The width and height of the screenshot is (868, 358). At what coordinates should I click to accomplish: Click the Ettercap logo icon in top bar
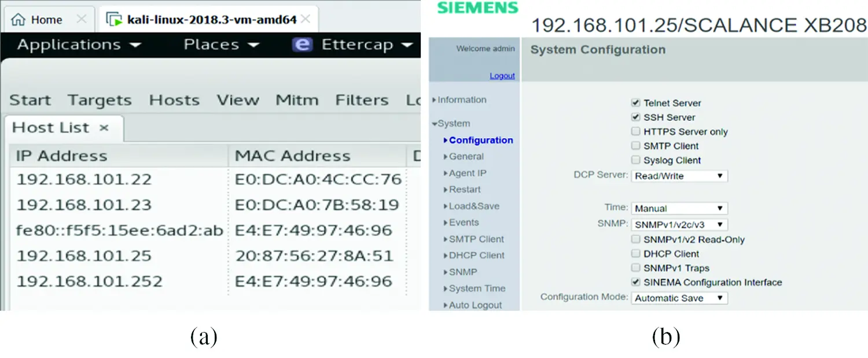pyautogui.click(x=303, y=45)
